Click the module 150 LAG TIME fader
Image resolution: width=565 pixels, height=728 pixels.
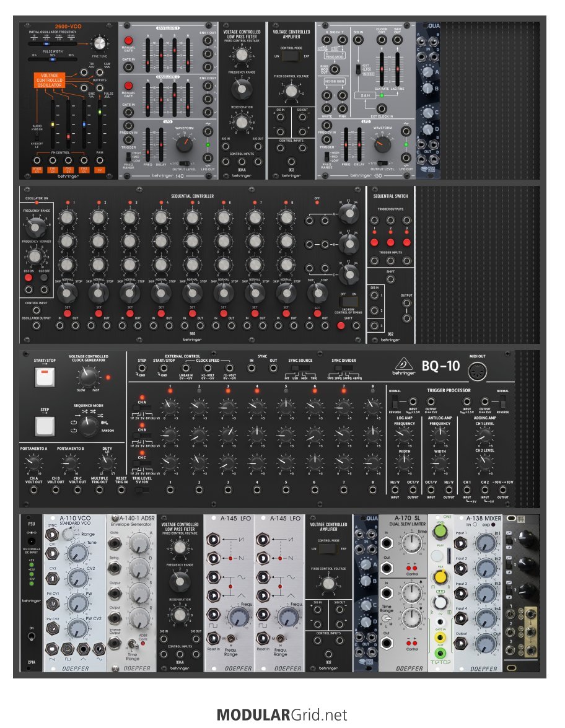pos(397,69)
